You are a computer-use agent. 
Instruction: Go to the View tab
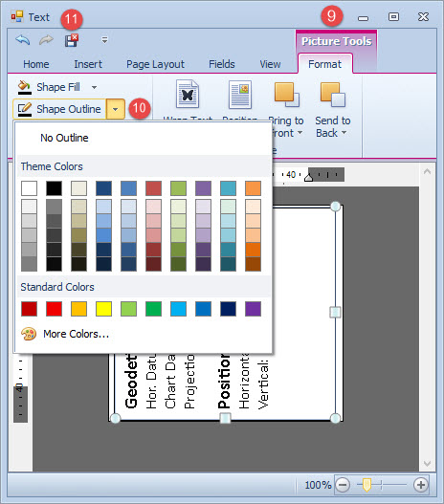pyautogui.click(x=270, y=64)
